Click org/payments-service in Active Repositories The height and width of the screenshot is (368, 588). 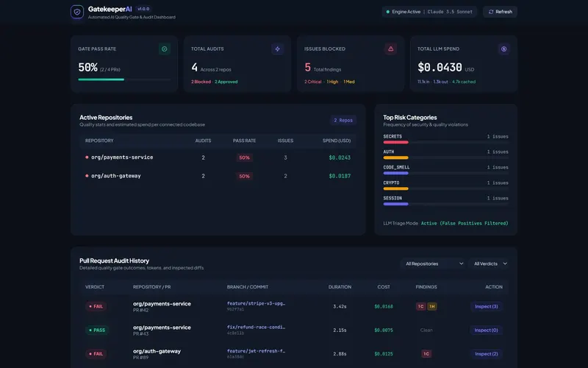pos(122,158)
